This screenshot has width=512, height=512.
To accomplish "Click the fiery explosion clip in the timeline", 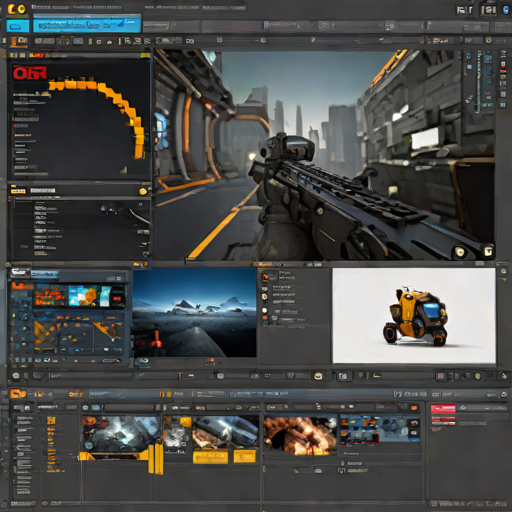I will coord(300,435).
